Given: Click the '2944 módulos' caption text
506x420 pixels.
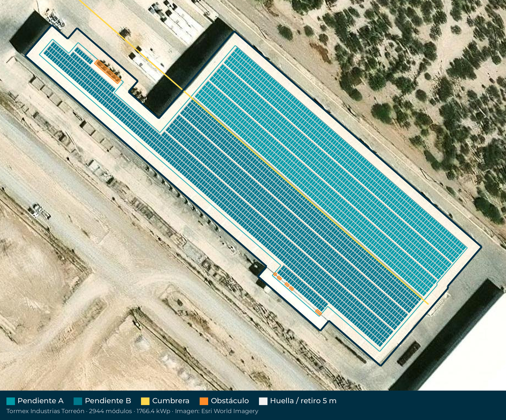Looking at the screenshot, I should (x=110, y=411).
